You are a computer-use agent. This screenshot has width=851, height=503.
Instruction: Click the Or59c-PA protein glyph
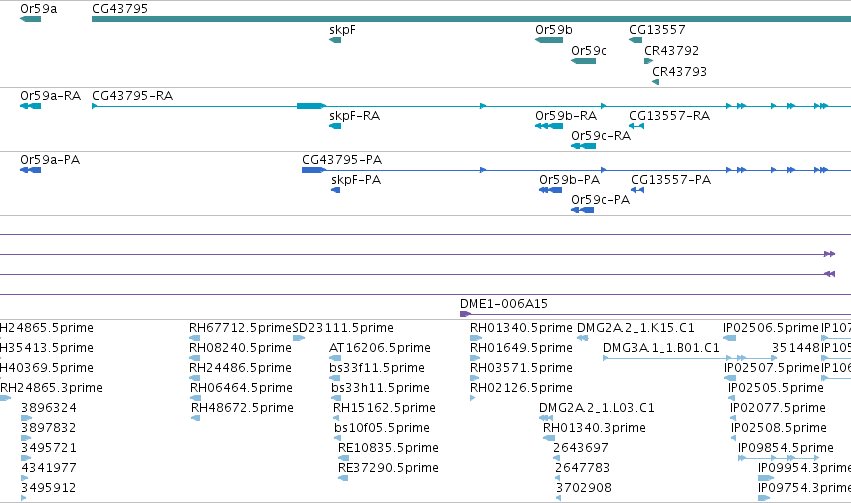pyautogui.click(x=582, y=210)
